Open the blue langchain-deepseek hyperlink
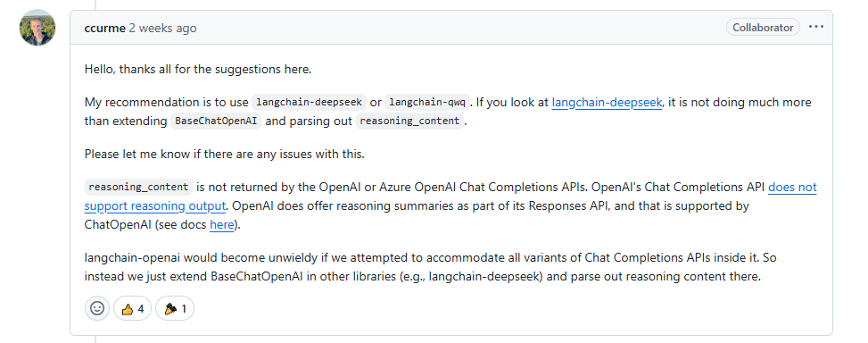868x343 pixels. (x=607, y=103)
